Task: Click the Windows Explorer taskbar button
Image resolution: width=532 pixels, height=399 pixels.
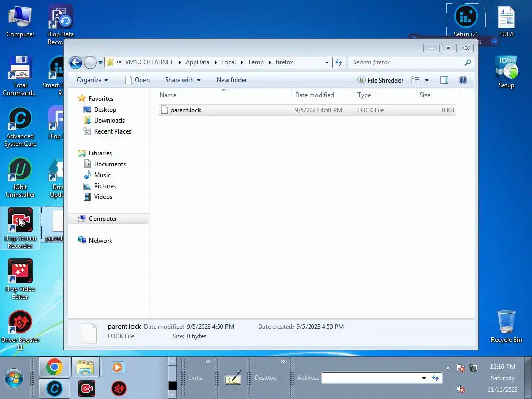Action: point(86,367)
